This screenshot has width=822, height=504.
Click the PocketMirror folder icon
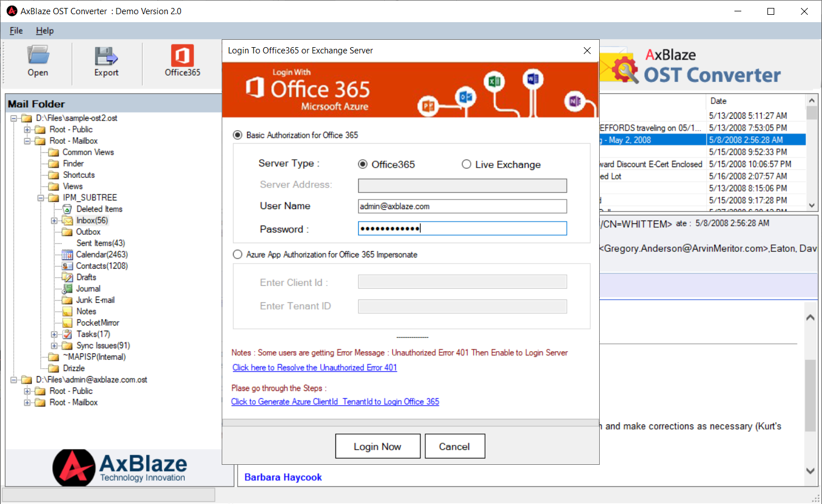[x=67, y=323]
